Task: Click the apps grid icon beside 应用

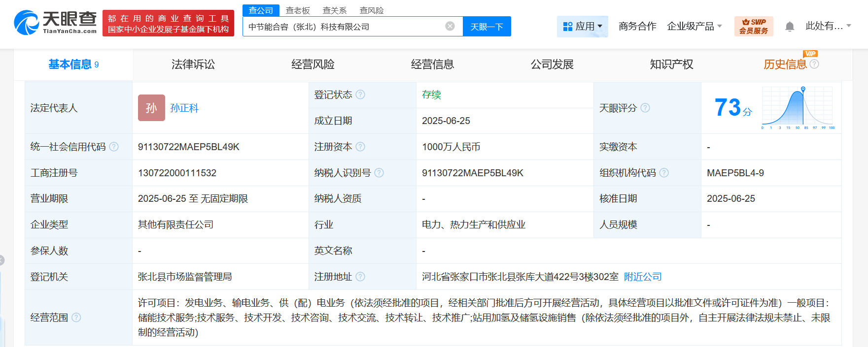Action: point(568,26)
